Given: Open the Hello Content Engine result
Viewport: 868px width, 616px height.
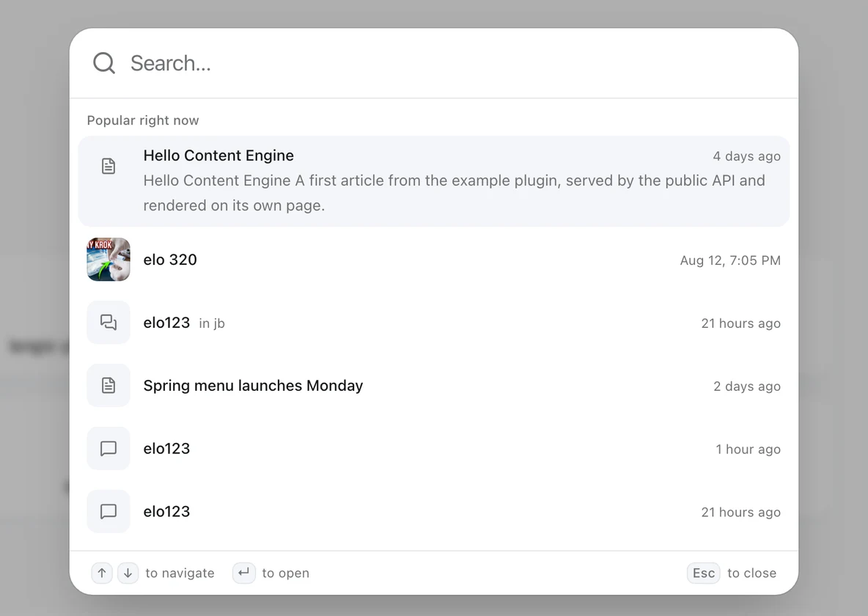Looking at the screenshot, I should point(434,181).
